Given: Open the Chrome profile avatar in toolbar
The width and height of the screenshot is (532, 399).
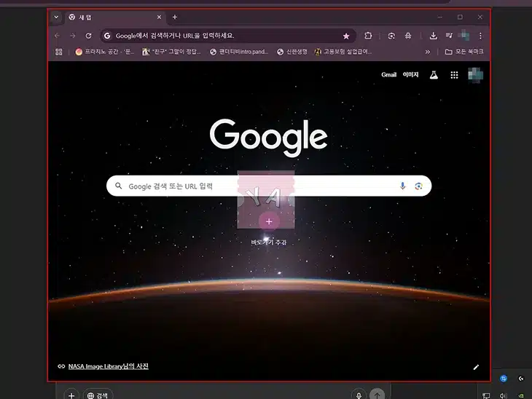Looking at the screenshot, I should coord(463,35).
